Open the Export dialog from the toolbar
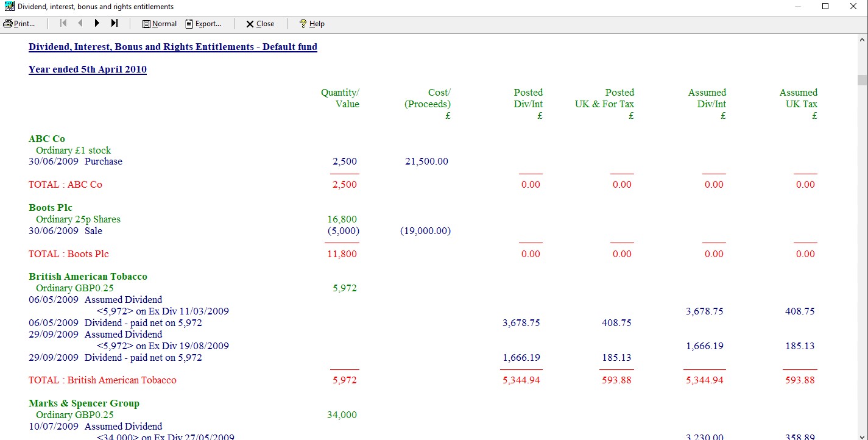 pyautogui.click(x=203, y=24)
